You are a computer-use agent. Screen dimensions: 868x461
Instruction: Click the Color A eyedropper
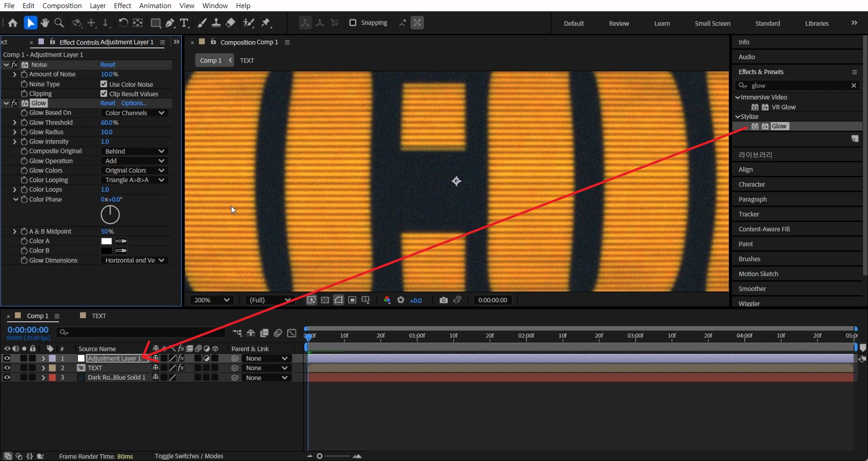coord(121,241)
